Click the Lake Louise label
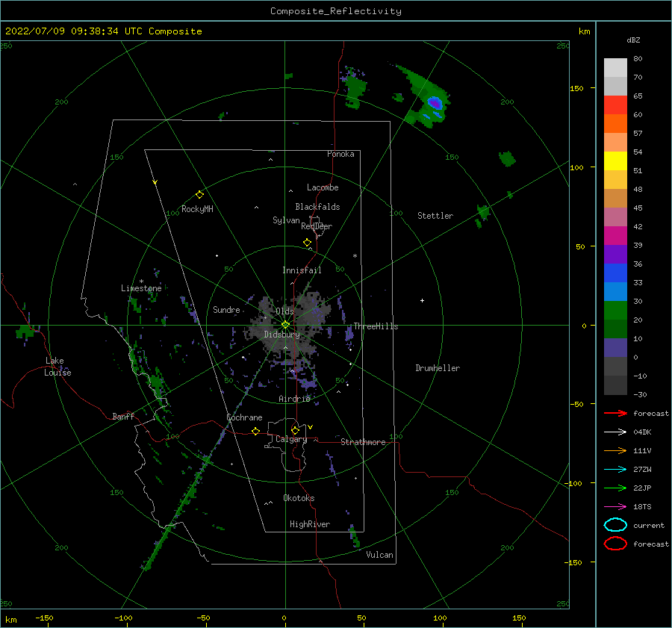Screen dimensions: 672x628 coord(57,367)
